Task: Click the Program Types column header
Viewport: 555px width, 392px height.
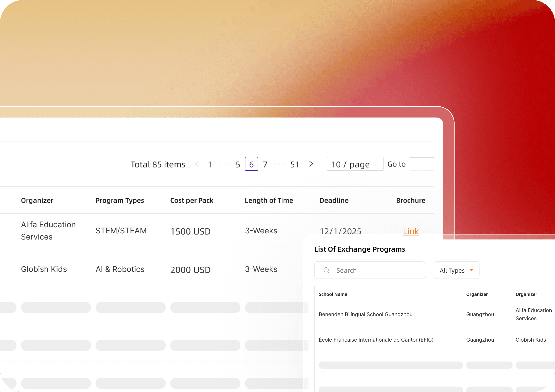Action: click(x=120, y=200)
